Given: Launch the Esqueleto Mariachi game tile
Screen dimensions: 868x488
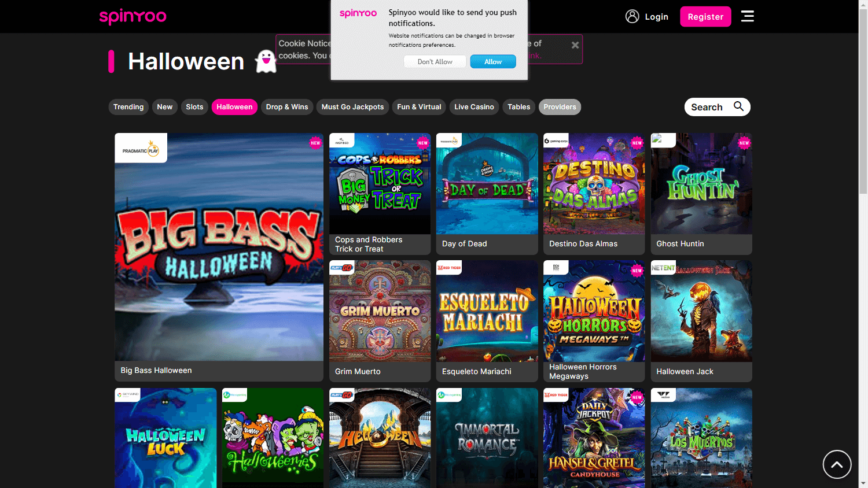Looking at the screenshot, I should pyautogui.click(x=487, y=312).
